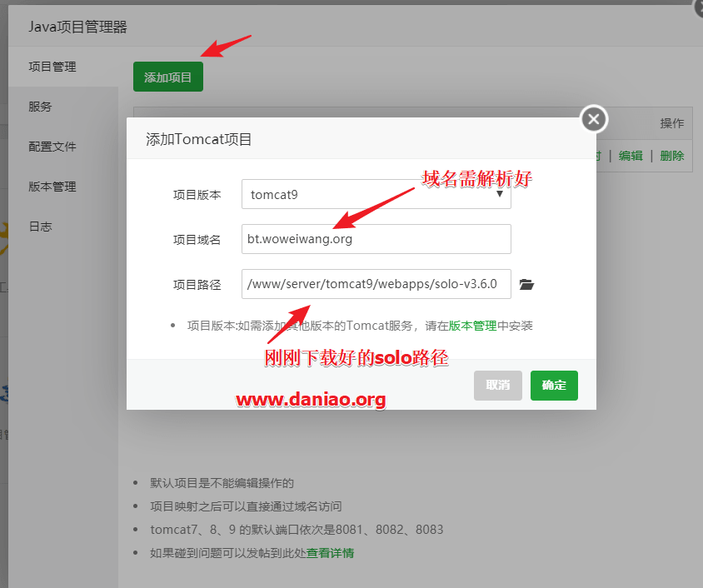Open the 项目版本 tomcat9 dropdown

(375, 194)
